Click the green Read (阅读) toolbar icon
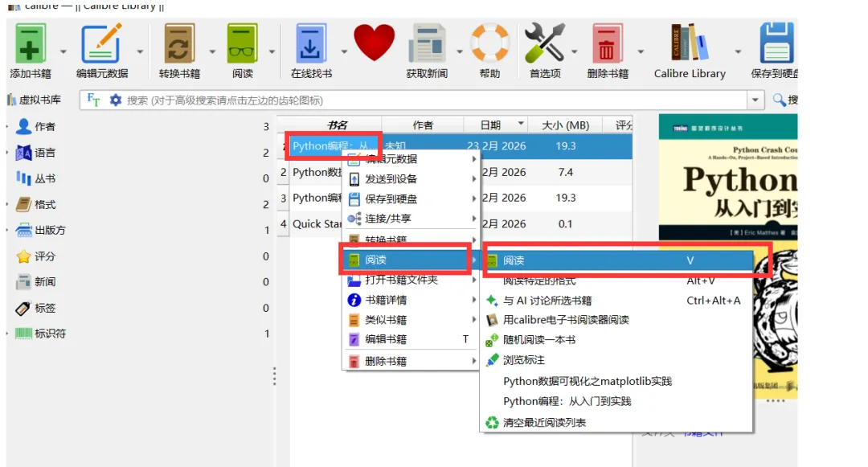The width and height of the screenshot is (868, 467). 242,43
